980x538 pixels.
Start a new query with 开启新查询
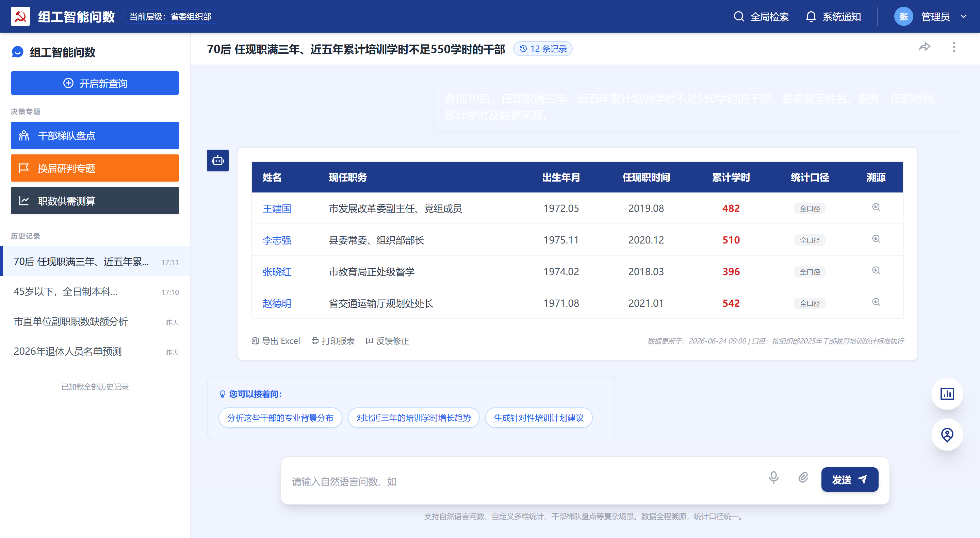tap(95, 83)
